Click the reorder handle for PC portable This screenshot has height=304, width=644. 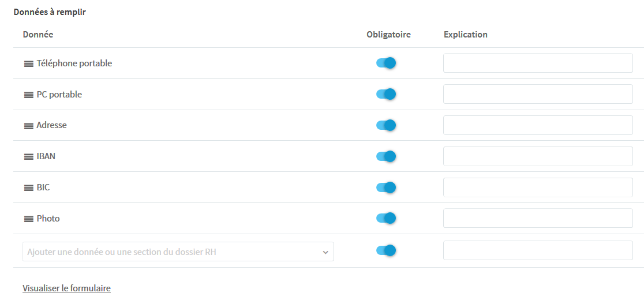click(28, 95)
